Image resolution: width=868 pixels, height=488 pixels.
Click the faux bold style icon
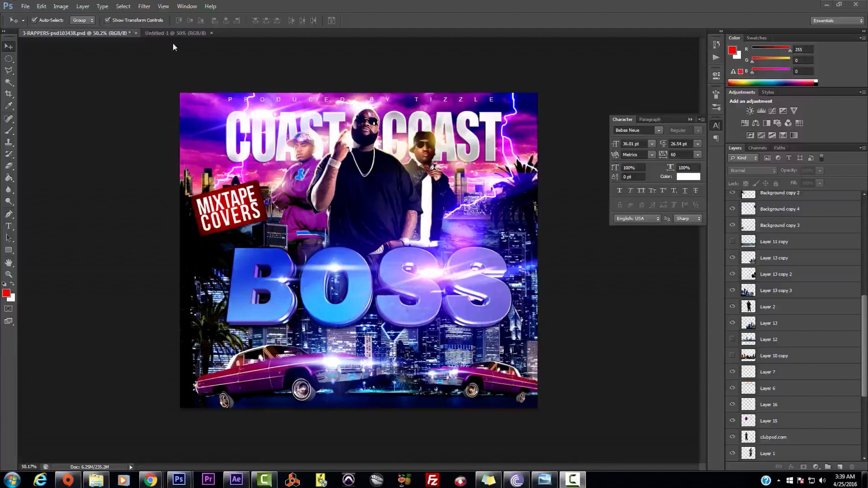click(x=620, y=190)
